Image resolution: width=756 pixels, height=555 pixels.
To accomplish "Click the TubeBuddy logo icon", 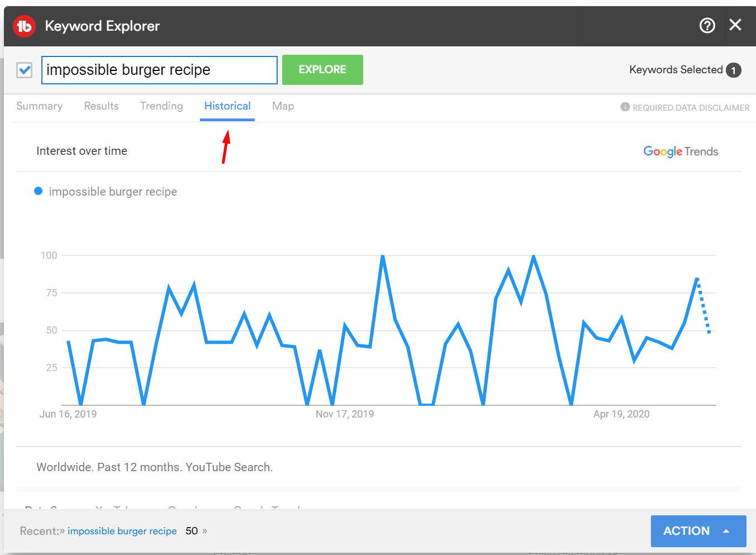I will [x=24, y=26].
